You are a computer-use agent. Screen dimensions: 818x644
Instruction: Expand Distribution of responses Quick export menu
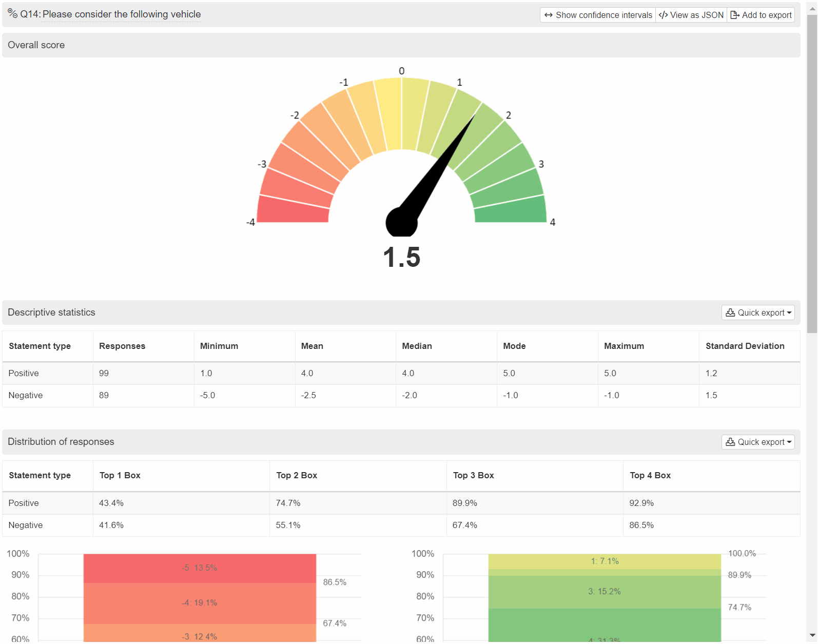(x=758, y=442)
